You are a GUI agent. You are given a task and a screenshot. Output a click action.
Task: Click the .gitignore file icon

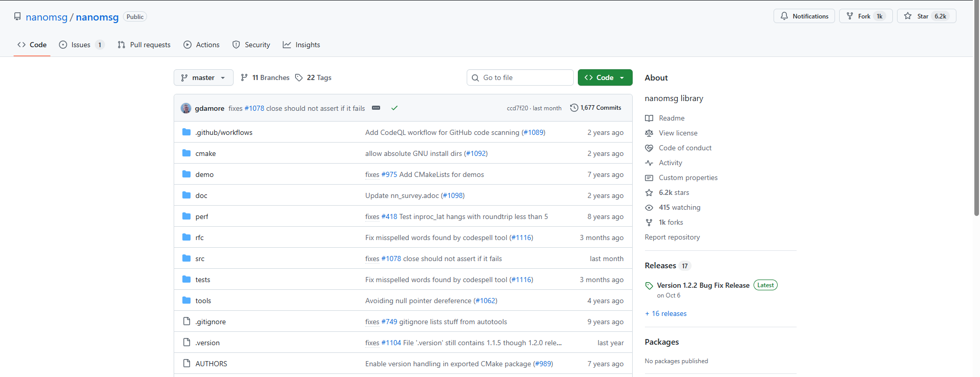(x=186, y=322)
